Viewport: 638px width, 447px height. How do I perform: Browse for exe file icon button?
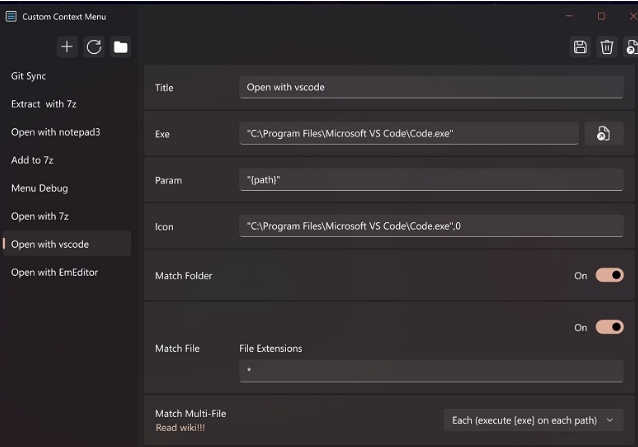point(604,133)
